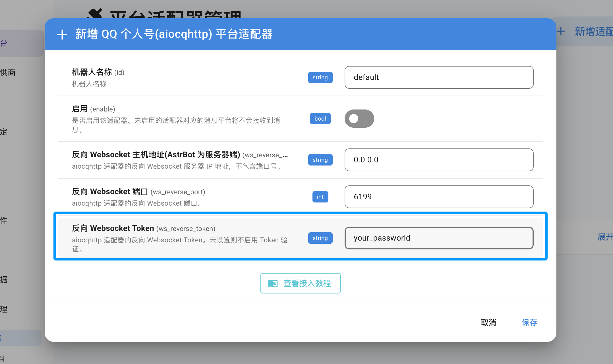Click the Websocket Token field your_passworld
Image resolution: width=613 pixels, height=364 pixels.
[439, 238]
